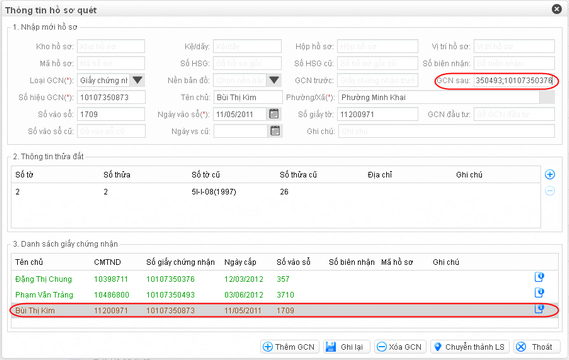Click certificate number 10107350493

click(x=170, y=295)
